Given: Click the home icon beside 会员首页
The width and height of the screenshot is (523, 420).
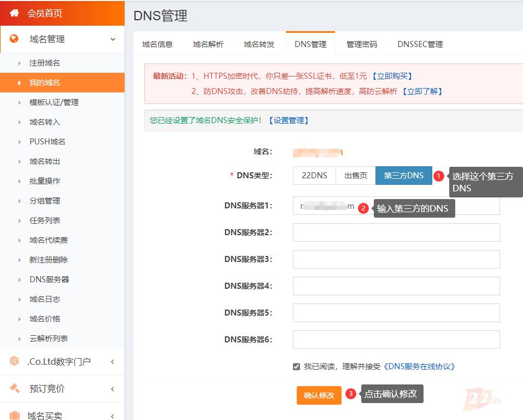Looking at the screenshot, I should [15, 13].
